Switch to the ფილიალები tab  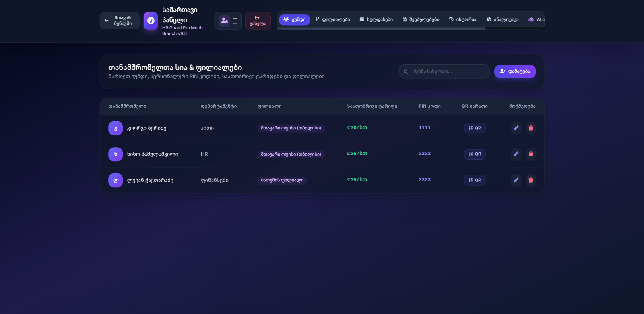pos(332,20)
